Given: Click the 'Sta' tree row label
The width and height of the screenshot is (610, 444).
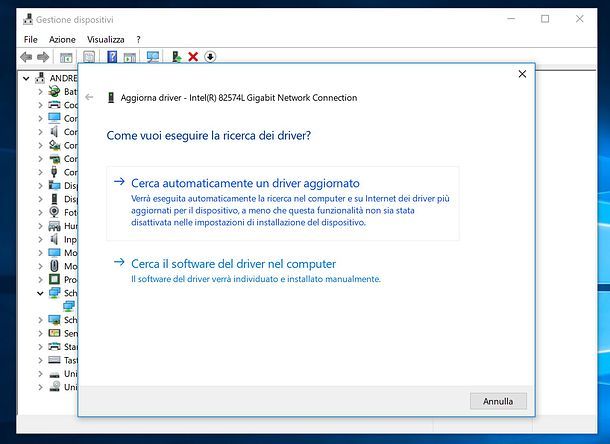Looking at the screenshot, I should click(x=71, y=347).
